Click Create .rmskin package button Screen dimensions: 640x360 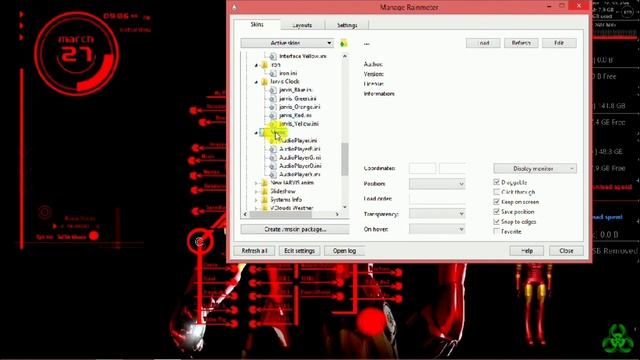coord(295,229)
